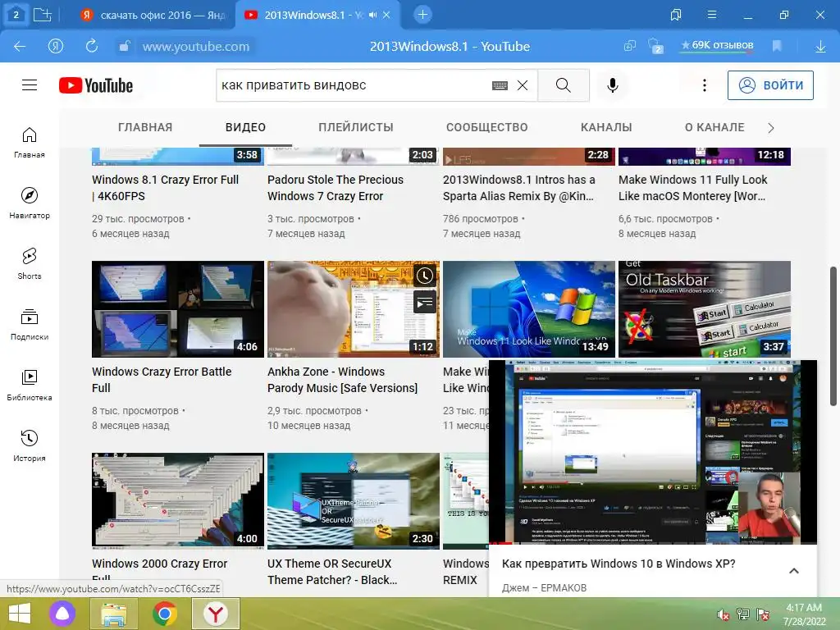Start voice search with the microphone
The height and width of the screenshot is (630, 840).
(x=612, y=85)
